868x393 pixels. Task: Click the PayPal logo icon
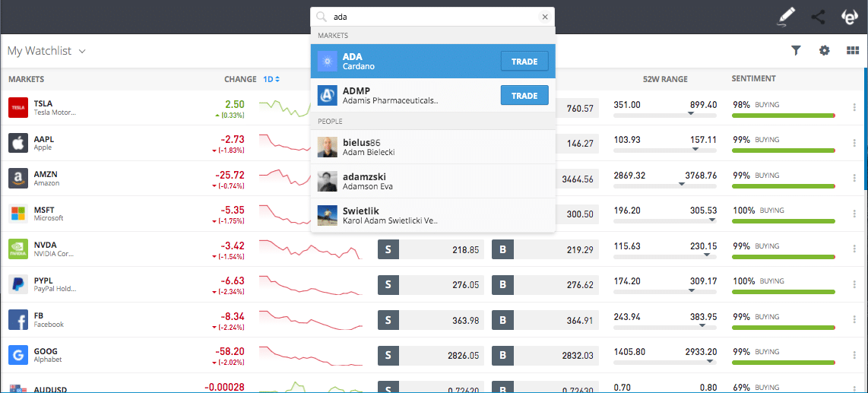click(18, 284)
